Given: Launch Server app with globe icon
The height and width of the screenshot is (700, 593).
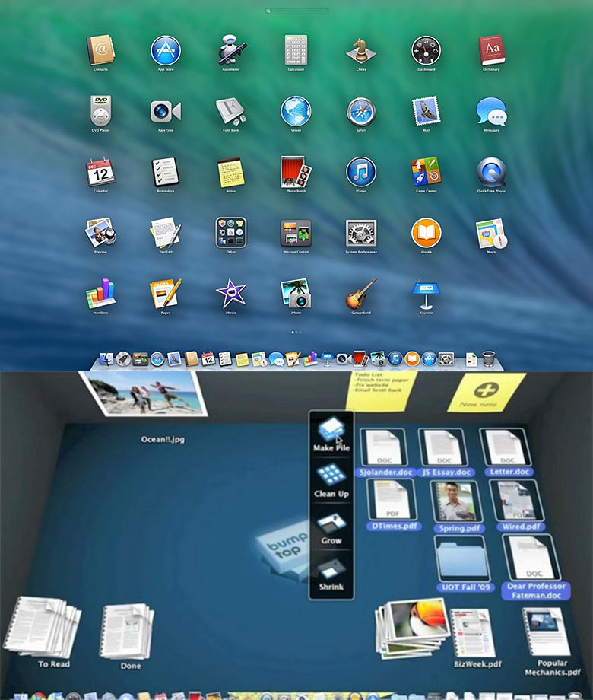Looking at the screenshot, I should point(296,111).
